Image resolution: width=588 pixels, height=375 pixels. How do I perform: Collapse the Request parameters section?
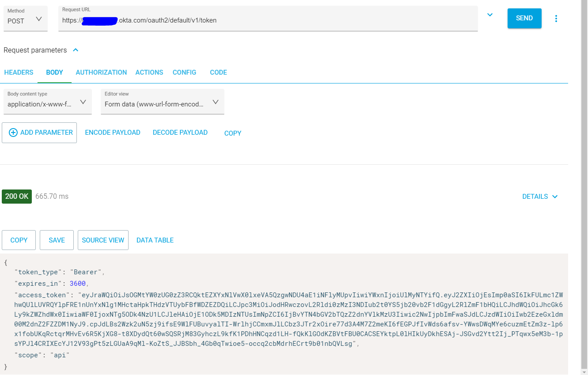click(x=76, y=50)
